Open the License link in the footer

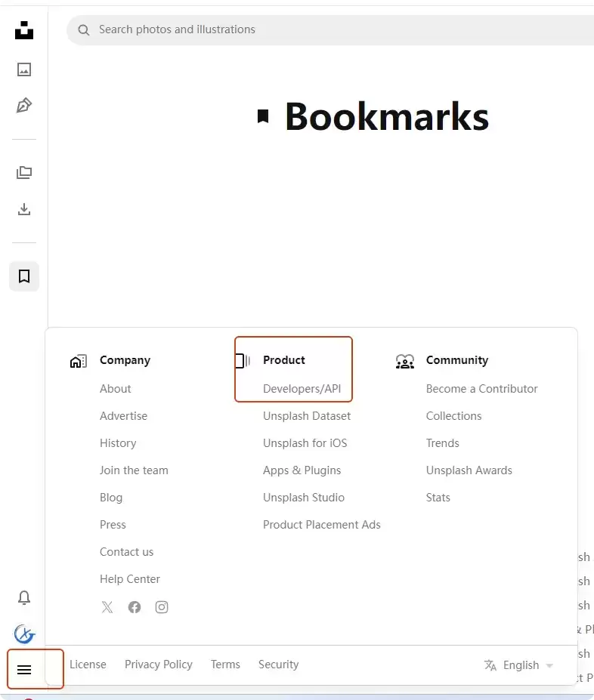tap(88, 665)
